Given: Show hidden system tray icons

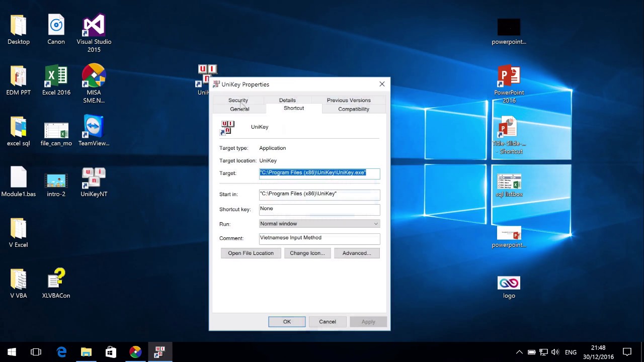Looking at the screenshot, I should pyautogui.click(x=519, y=352).
